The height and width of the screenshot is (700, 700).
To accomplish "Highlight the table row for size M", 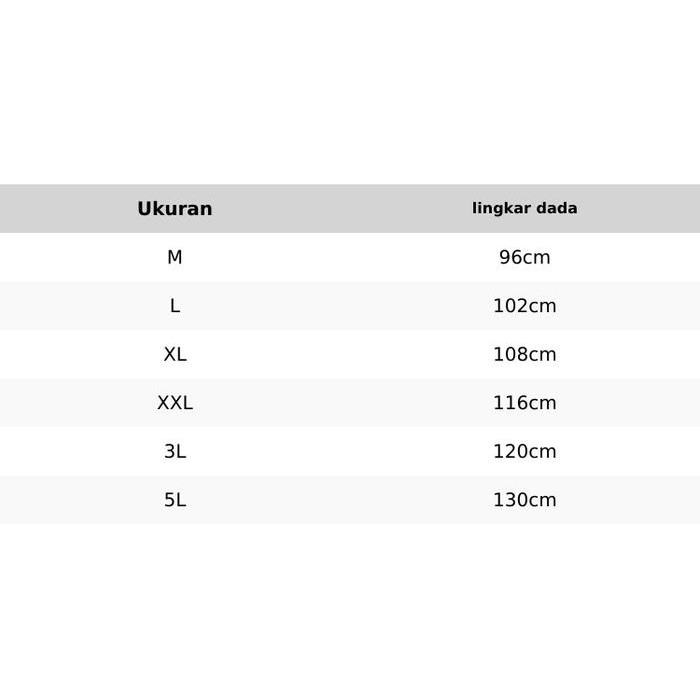I will coord(350,257).
